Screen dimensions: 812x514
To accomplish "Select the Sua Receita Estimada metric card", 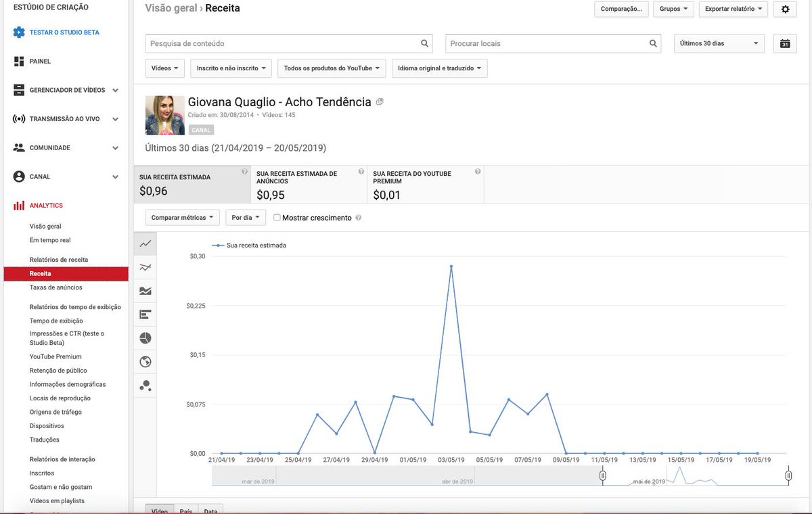I will [192, 184].
